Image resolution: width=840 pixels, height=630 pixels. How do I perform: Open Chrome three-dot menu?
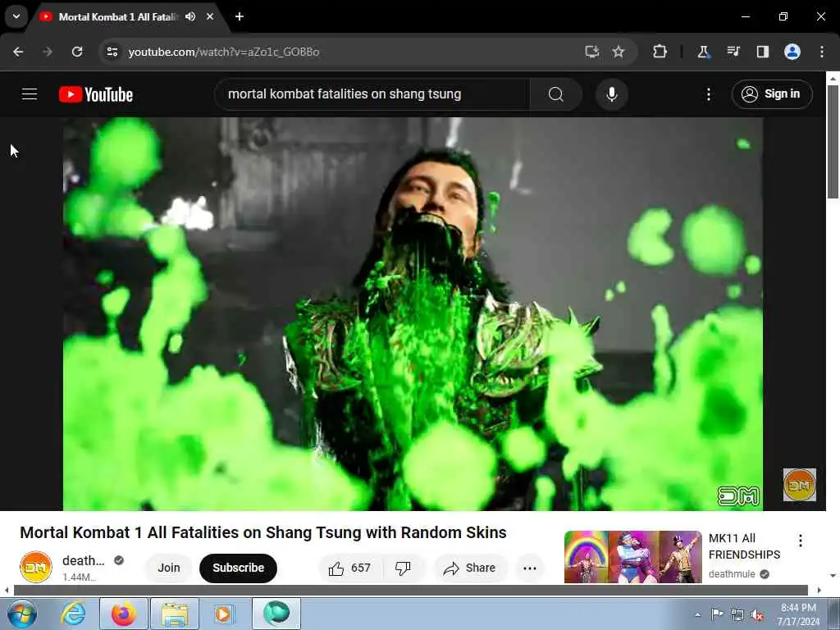[x=822, y=52]
